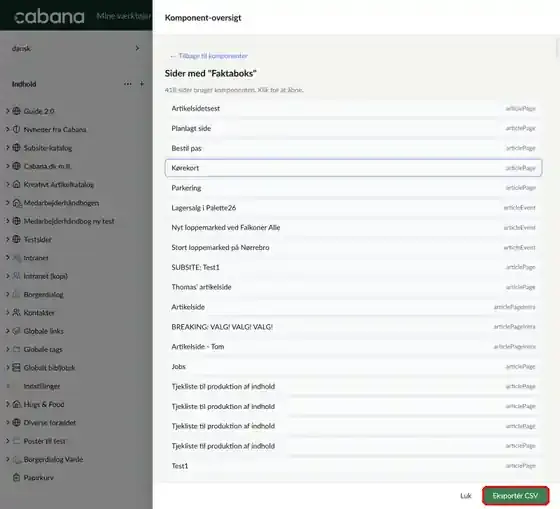Viewport: 560px width, 509px height.
Task: Click the Nyheder fra Cabana icon
Action: [x=16, y=129]
